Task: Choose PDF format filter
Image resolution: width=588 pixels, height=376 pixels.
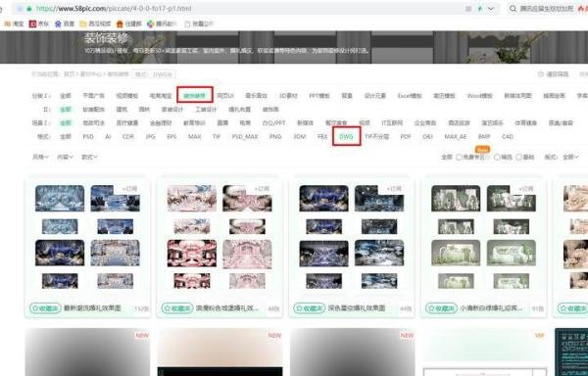Action: pyautogui.click(x=406, y=137)
